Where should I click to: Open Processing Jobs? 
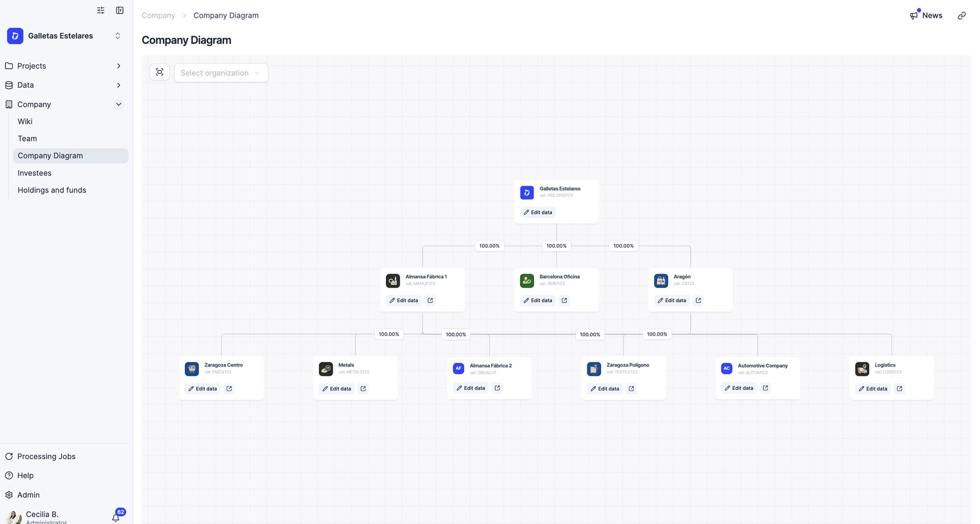click(x=47, y=456)
